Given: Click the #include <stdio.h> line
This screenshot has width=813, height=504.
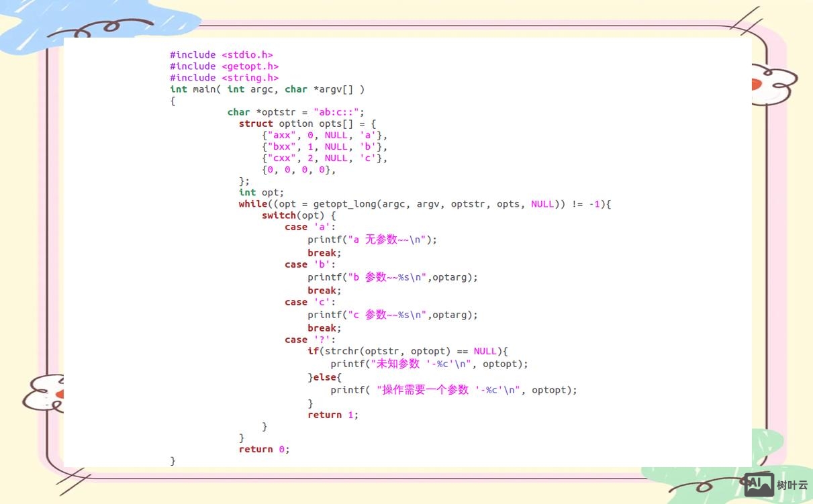Looking at the screenshot, I should [x=221, y=55].
